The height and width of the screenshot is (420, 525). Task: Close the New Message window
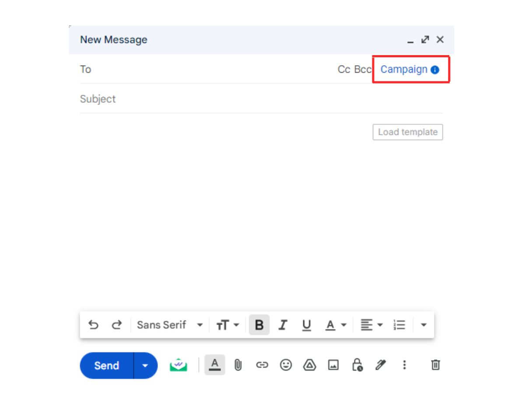click(x=440, y=40)
